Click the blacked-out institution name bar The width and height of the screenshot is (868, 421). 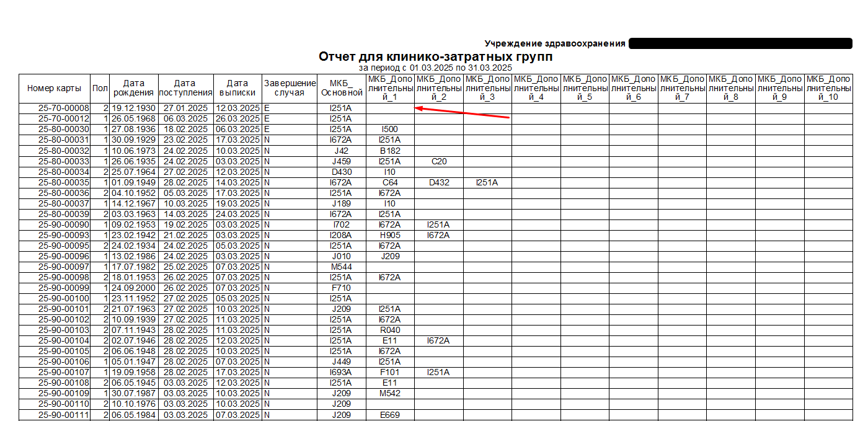click(x=740, y=43)
